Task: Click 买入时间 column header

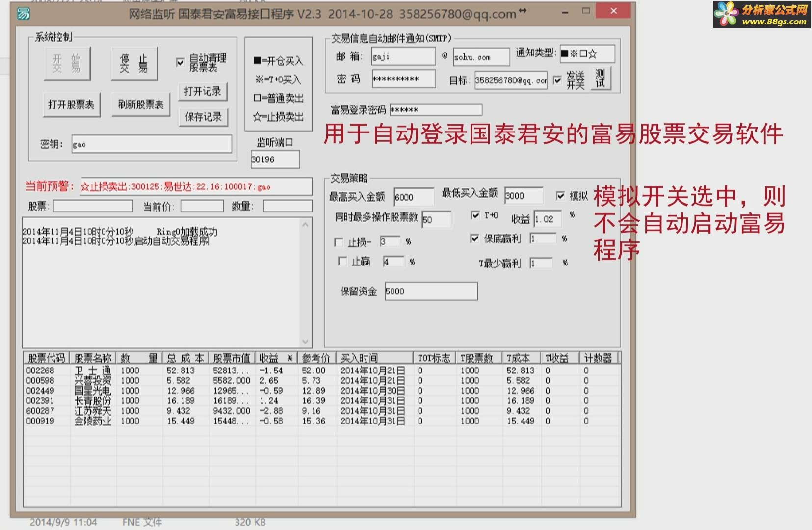Action: point(375,358)
